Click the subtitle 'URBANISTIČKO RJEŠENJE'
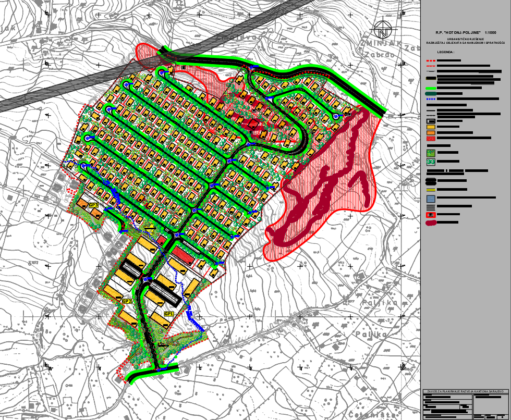Viewport: 511px width, 420px height. [465, 39]
